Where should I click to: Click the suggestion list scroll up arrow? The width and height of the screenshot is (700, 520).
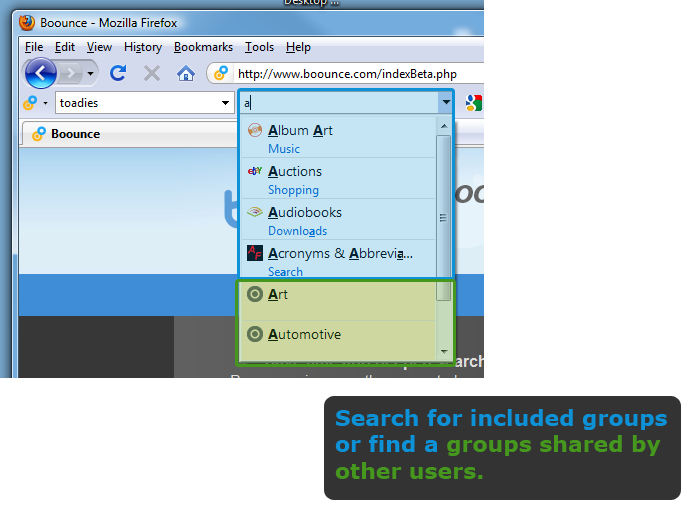(x=444, y=126)
